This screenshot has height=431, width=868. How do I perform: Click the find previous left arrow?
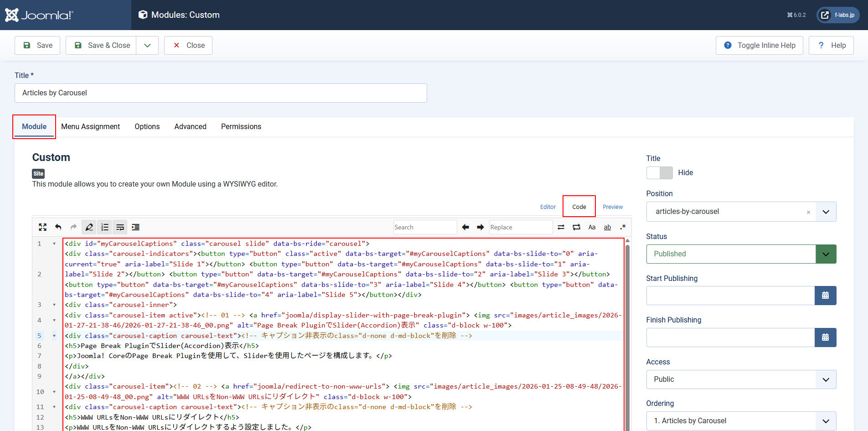coord(465,227)
